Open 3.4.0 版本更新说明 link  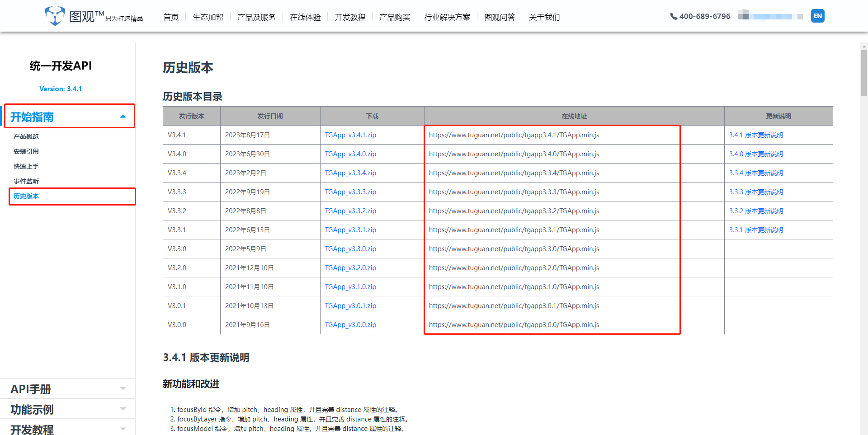(x=756, y=154)
